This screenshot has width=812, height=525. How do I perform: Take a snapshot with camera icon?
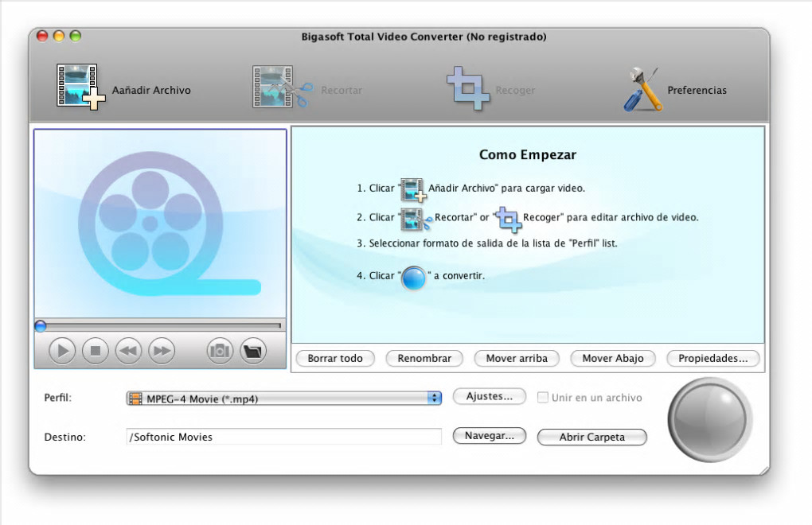(220, 352)
